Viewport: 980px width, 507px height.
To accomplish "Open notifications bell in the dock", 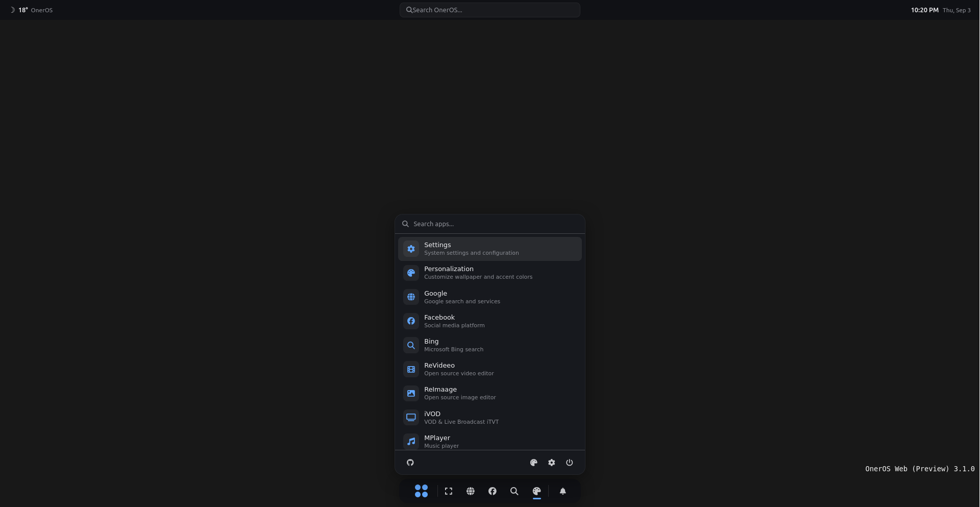I will (x=563, y=491).
